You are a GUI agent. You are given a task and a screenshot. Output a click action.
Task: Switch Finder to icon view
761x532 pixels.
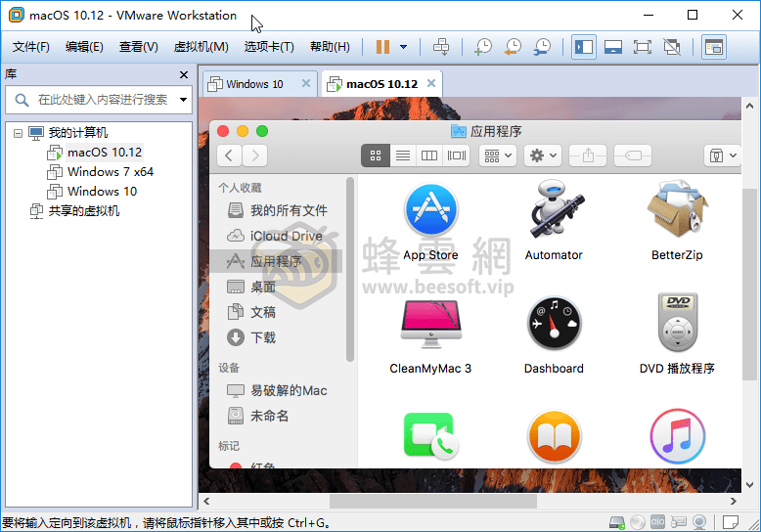tap(376, 155)
